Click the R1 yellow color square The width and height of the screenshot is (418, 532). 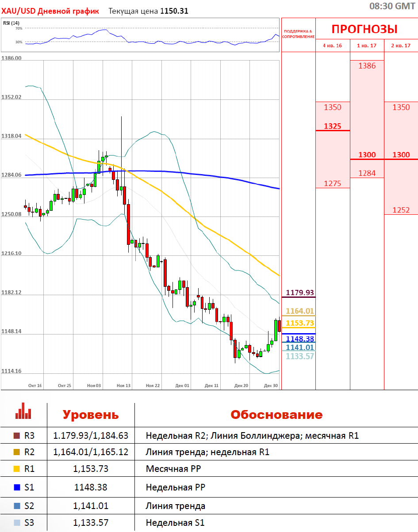pyautogui.click(x=17, y=469)
